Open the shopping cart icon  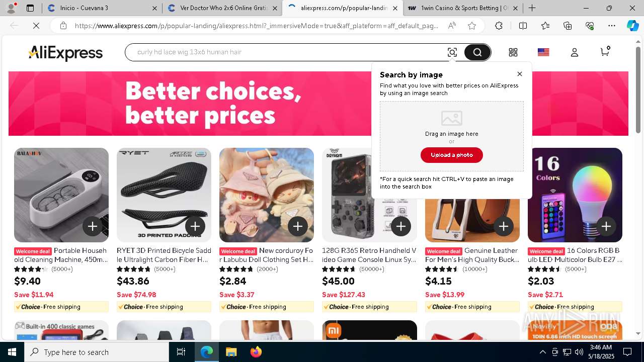coord(605,52)
